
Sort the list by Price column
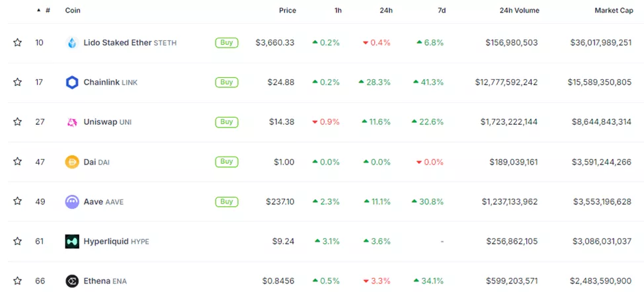pos(287,11)
